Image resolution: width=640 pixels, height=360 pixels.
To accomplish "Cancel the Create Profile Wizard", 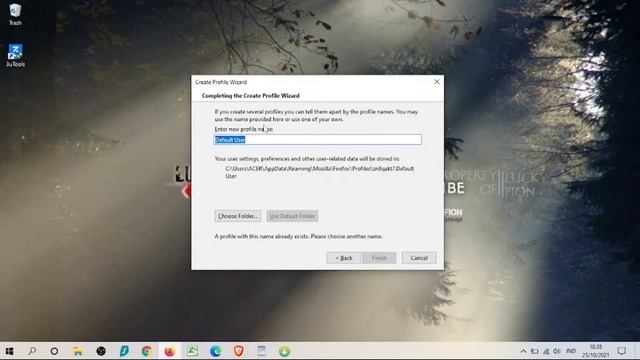I will click(419, 258).
